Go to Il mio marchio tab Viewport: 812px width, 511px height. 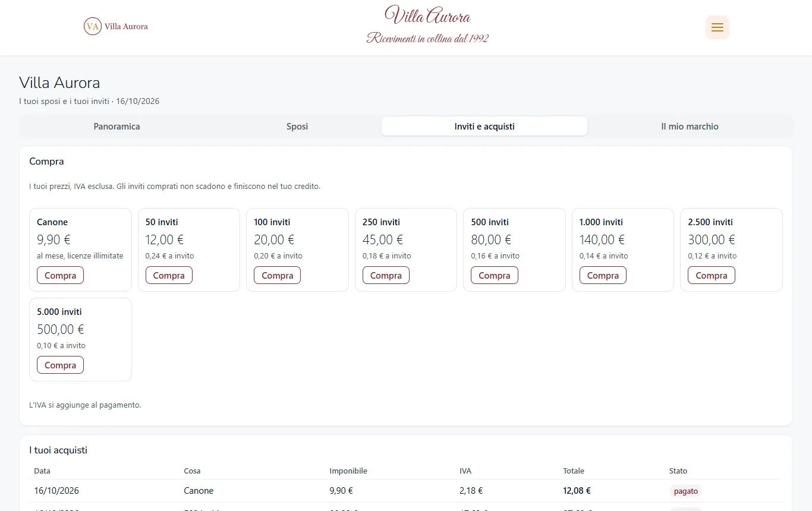[x=690, y=127]
